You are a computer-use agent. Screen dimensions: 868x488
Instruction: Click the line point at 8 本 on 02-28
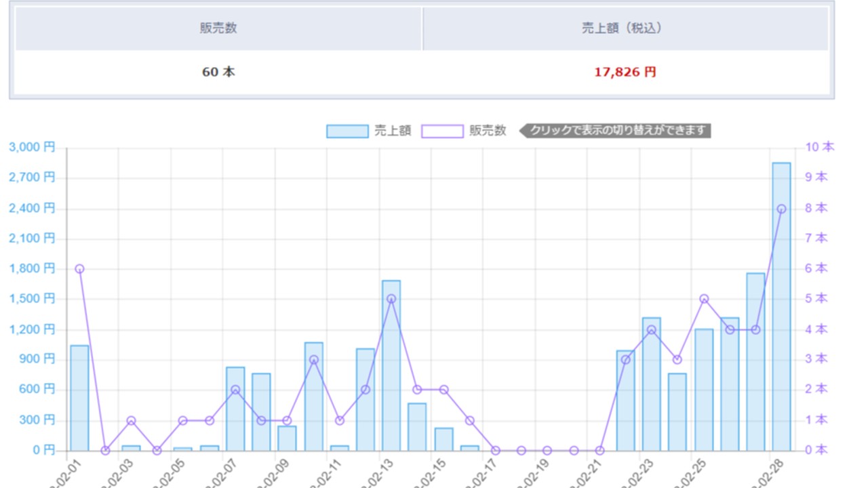tap(781, 209)
